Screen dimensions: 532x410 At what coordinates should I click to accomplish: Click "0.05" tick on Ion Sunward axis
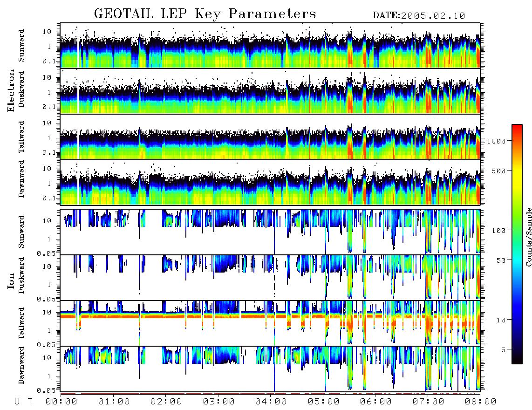coord(47,253)
